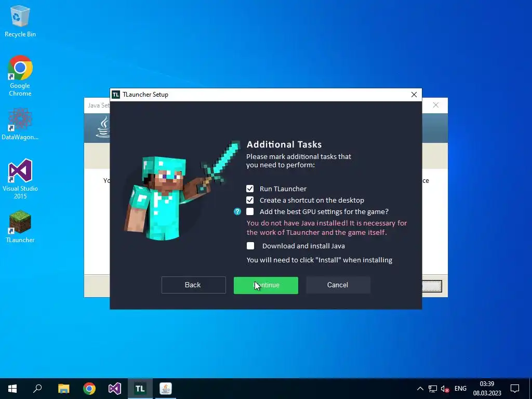This screenshot has width=532, height=399.
Task: Select the DataWagon desktop shortcut
Action: 20,124
